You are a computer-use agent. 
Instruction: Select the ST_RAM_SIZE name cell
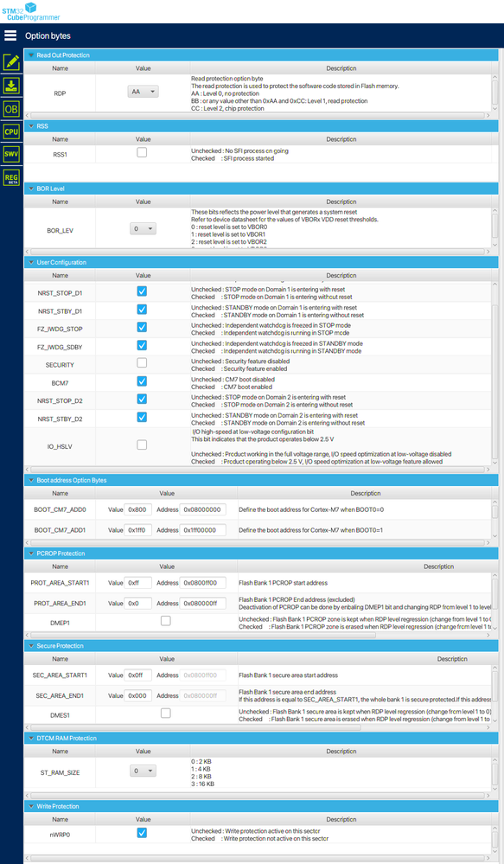point(60,772)
